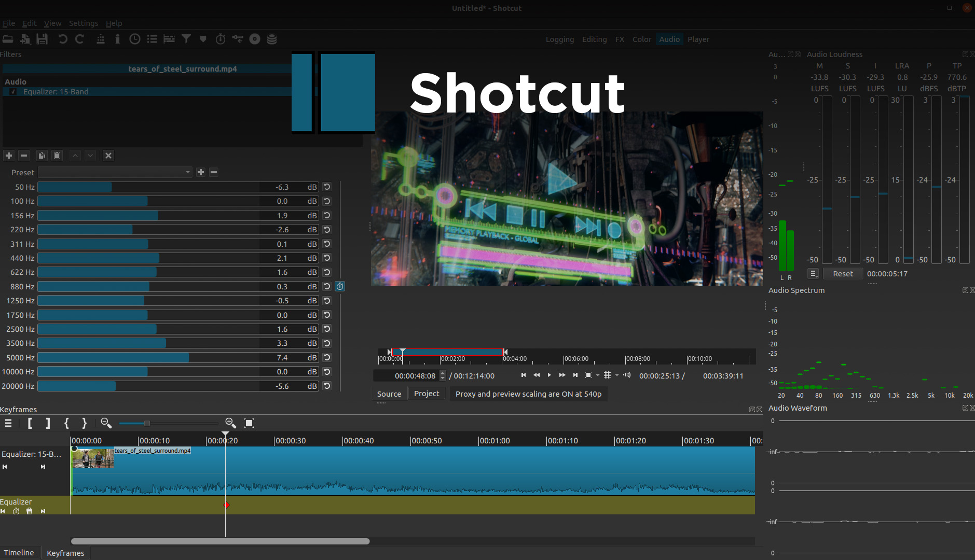Open the Preset dropdown

pos(115,172)
